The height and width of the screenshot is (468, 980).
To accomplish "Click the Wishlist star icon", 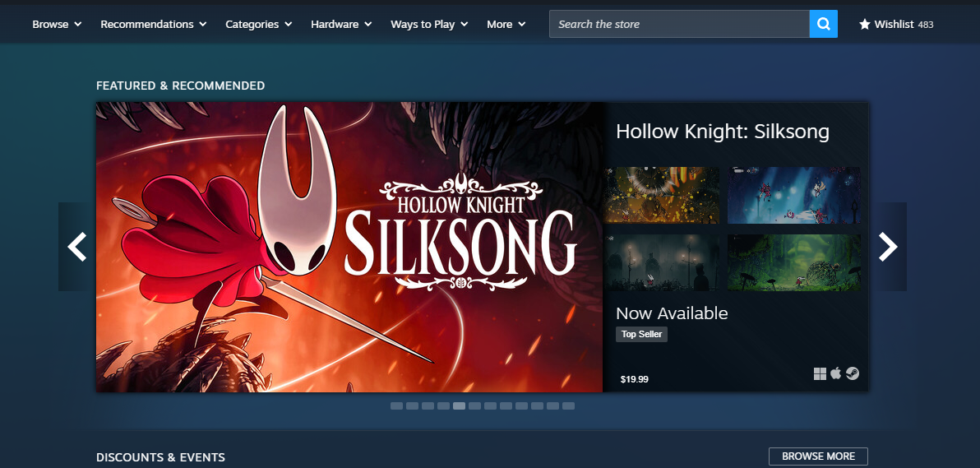I will tap(864, 25).
